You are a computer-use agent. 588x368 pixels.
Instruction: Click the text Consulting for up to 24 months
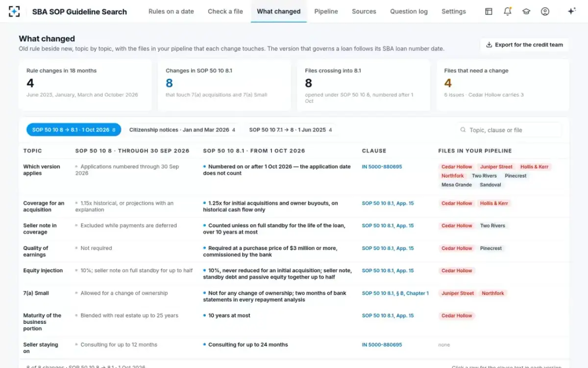pyautogui.click(x=248, y=345)
